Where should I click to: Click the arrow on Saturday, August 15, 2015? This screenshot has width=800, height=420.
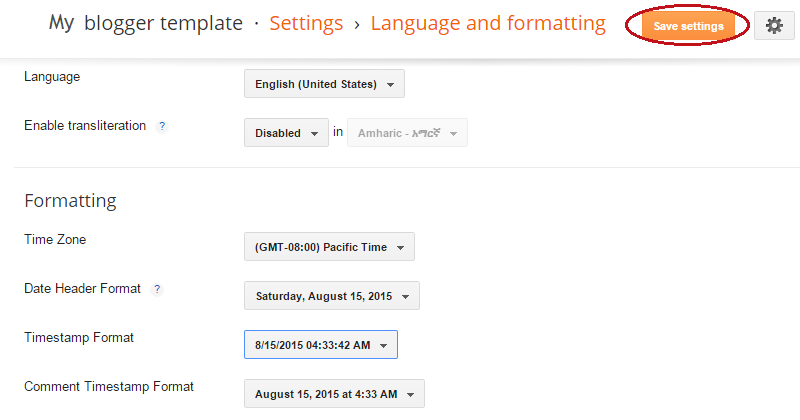coord(406,297)
